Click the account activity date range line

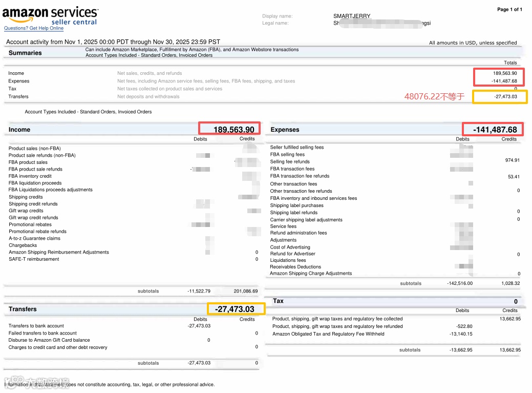click(113, 42)
